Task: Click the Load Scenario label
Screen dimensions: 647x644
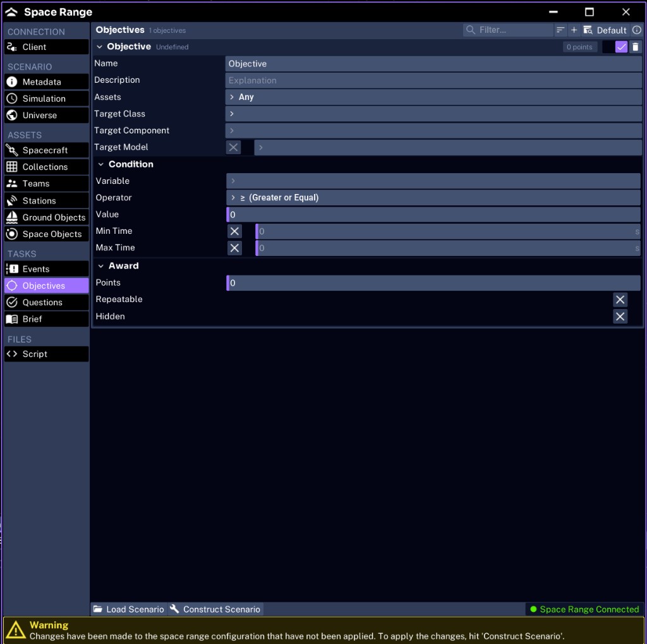Action: click(135, 609)
